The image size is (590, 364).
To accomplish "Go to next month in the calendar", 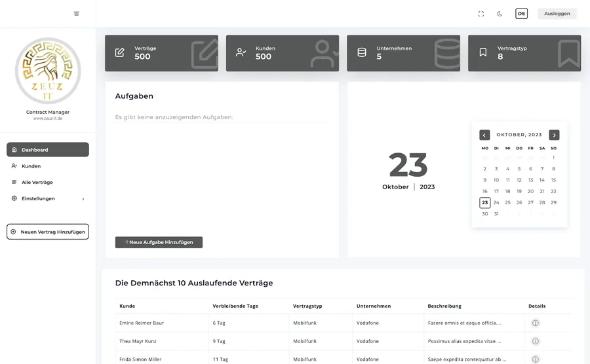I will click(x=554, y=135).
